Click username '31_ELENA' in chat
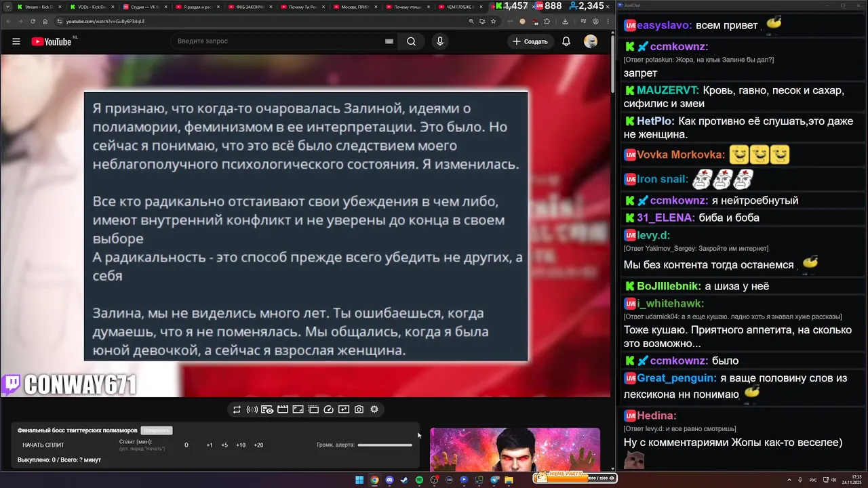 pyautogui.click(x=666, y=218)
